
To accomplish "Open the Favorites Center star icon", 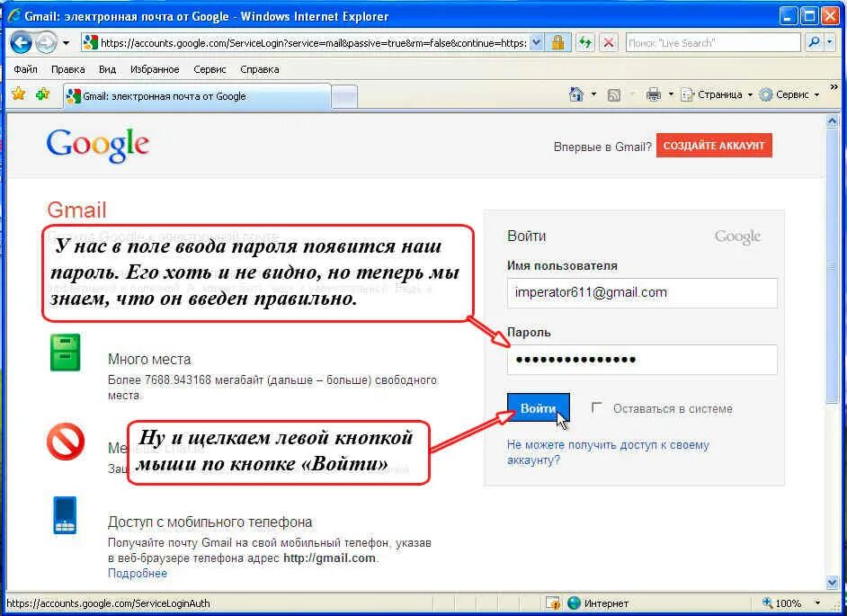I will [18, 94].
